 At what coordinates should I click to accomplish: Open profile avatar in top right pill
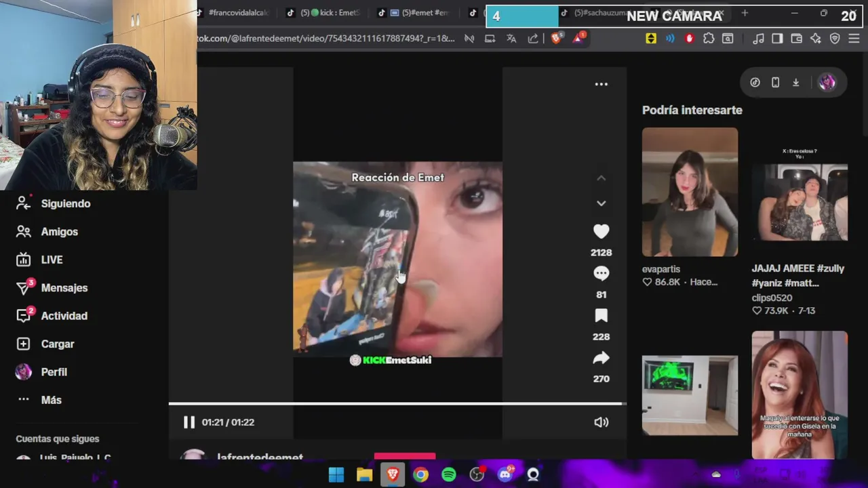[x=827, y=83]
